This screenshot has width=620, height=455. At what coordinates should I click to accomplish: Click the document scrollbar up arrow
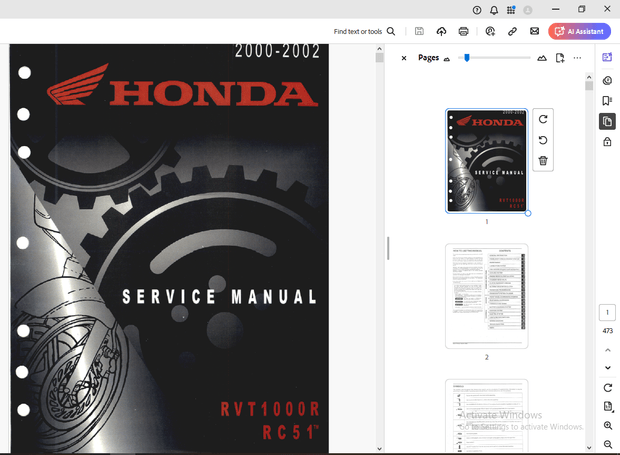pos(380,49)
